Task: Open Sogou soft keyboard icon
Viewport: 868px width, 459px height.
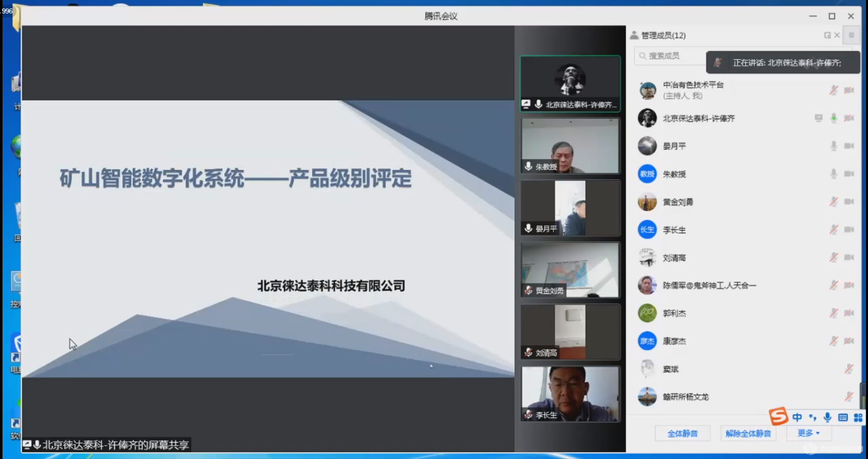Action: pos(843,417)
